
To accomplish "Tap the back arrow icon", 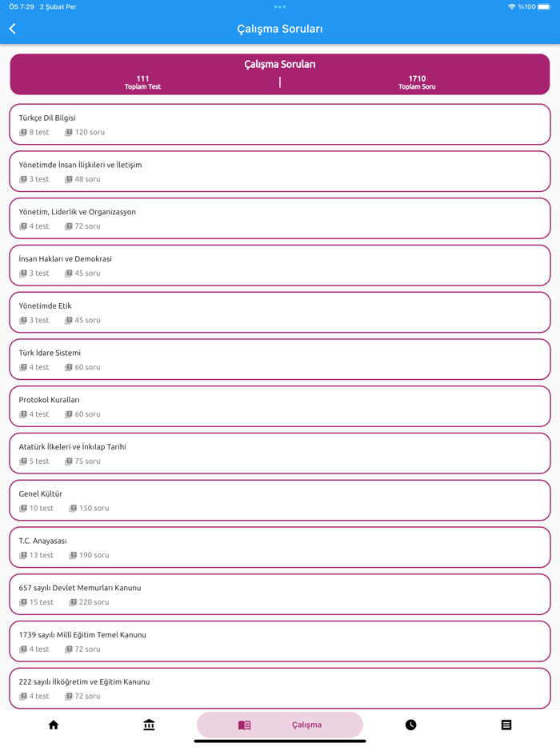I will (13, 29).
